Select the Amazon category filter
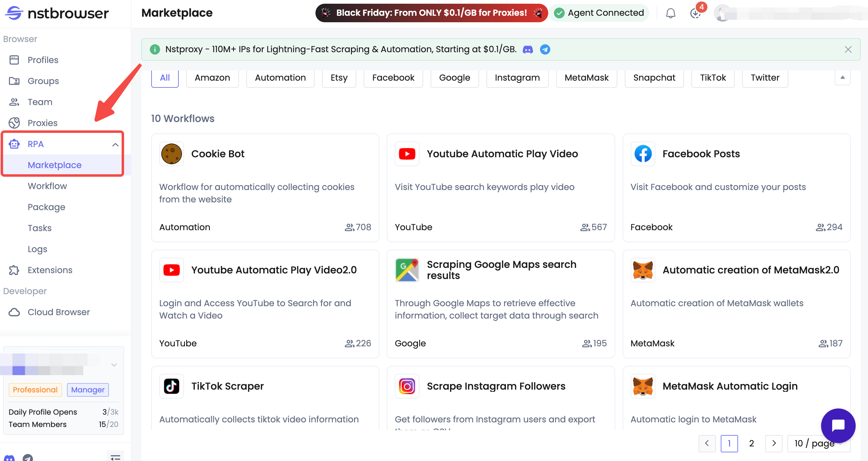The width and height of the screenshot is (868, 461). click(212, 78)
